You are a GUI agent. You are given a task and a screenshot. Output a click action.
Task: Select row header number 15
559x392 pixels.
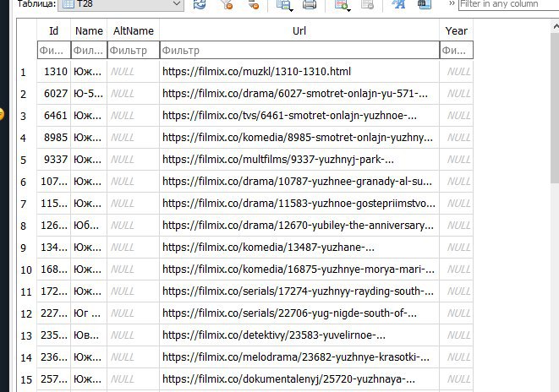point(27,379)
